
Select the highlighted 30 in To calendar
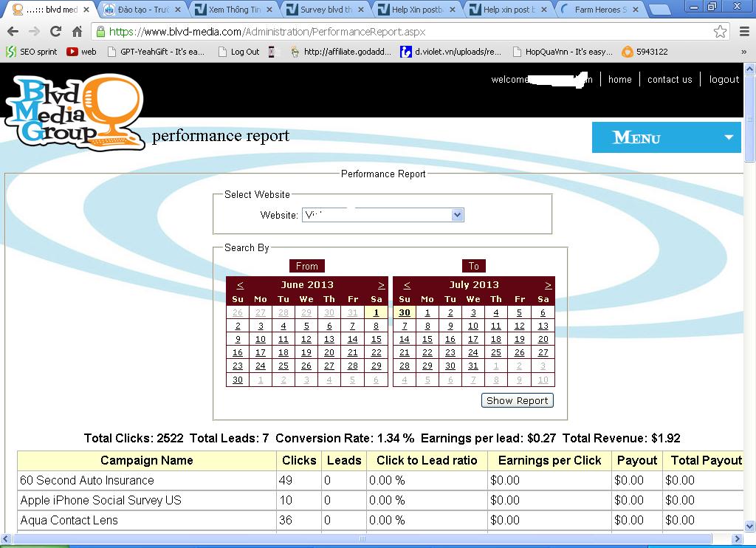[405, 312]
